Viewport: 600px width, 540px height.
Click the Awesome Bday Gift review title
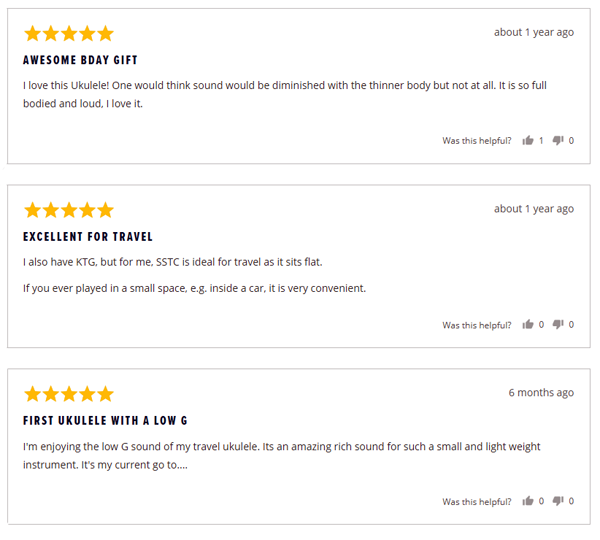click(80, 60)
